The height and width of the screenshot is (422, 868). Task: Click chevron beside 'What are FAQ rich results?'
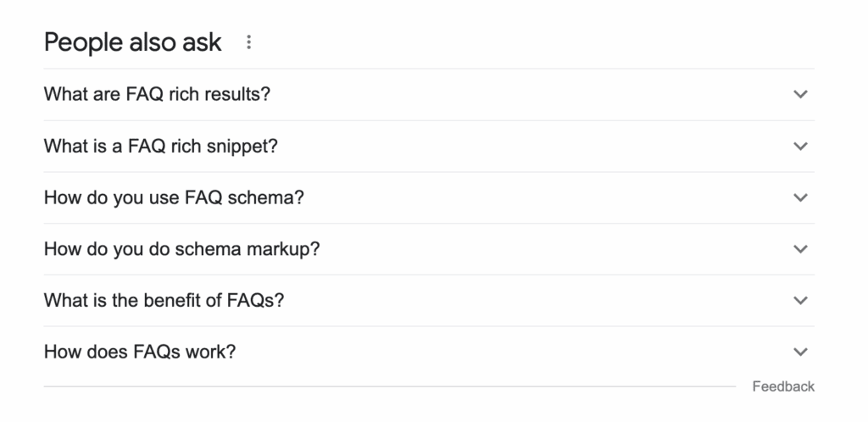[x=800, y=94]
